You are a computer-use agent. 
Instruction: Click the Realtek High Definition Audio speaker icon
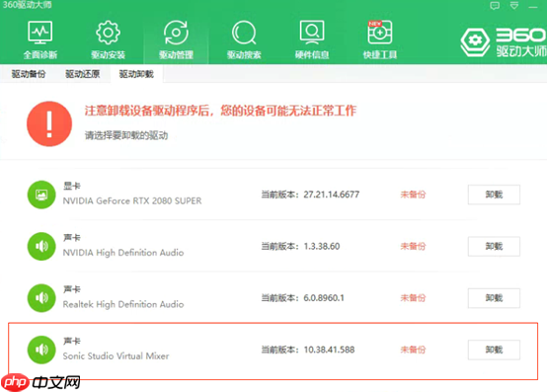41,298
